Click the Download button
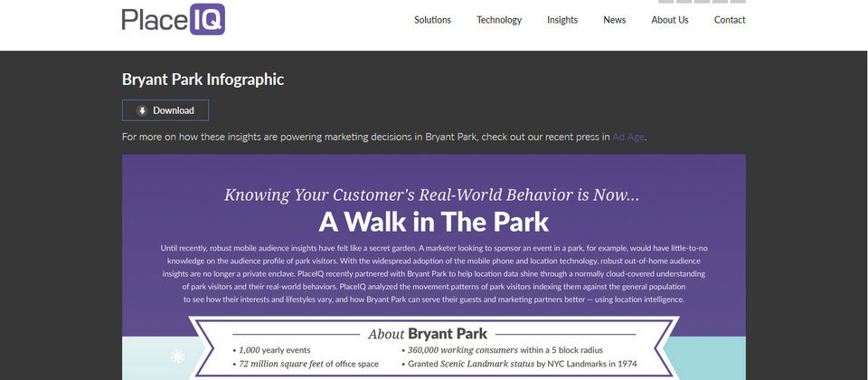868x380 pixels. 165,110
